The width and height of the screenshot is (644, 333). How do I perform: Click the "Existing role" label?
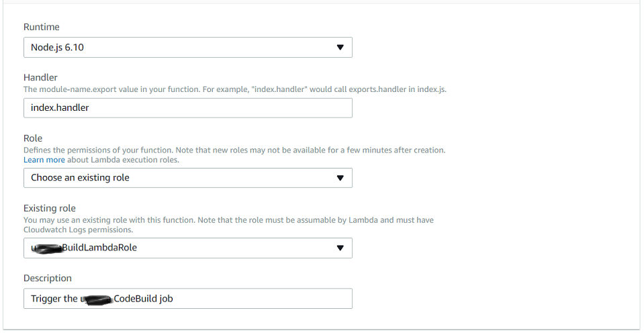tap(50, 208)
